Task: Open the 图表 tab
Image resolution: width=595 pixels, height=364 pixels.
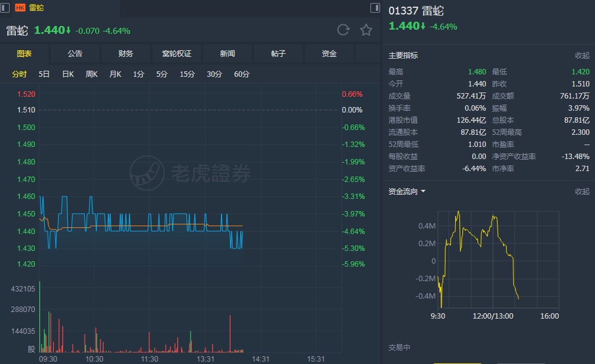Action: [x=24, y=53]
